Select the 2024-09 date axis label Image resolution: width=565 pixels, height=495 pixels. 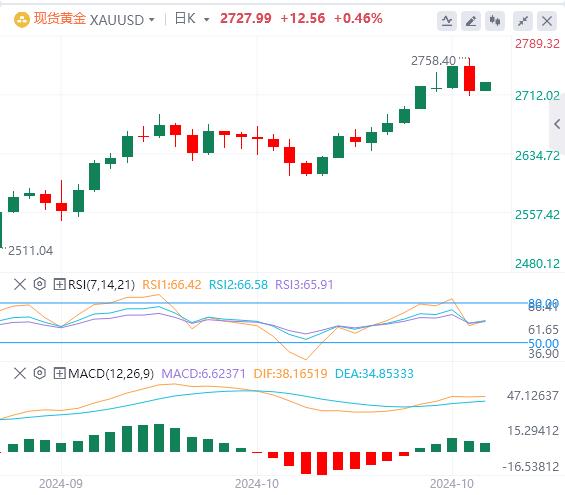(61, 483)
